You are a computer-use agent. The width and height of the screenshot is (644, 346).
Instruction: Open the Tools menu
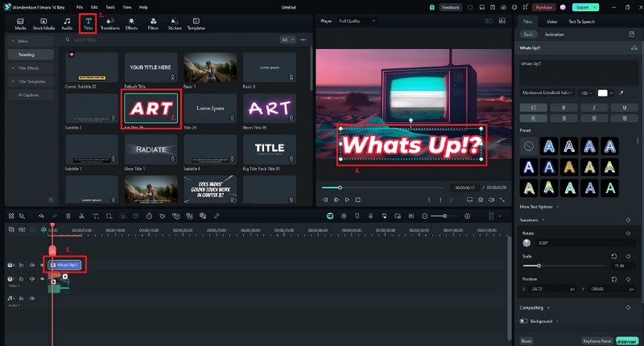[x=109, y=6]
